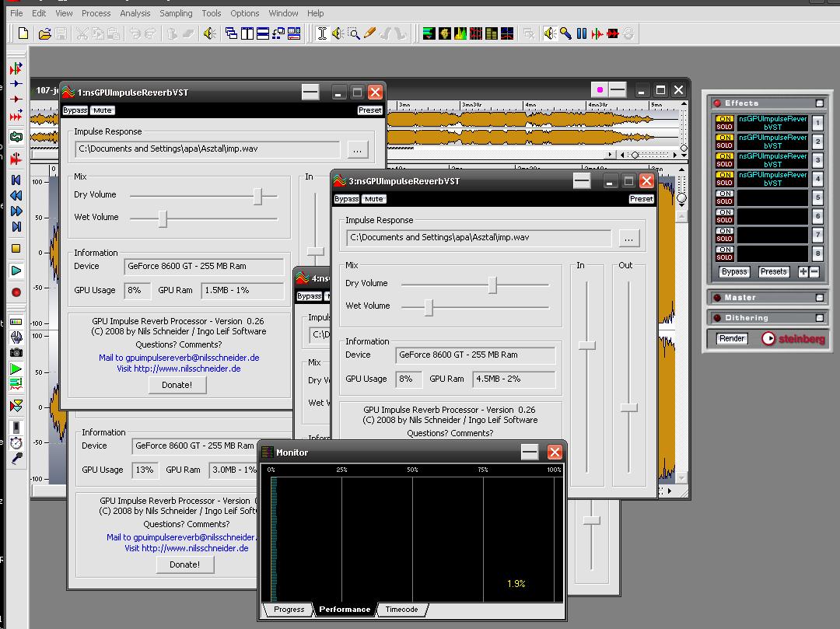Open the File menu

coord(16,13)
